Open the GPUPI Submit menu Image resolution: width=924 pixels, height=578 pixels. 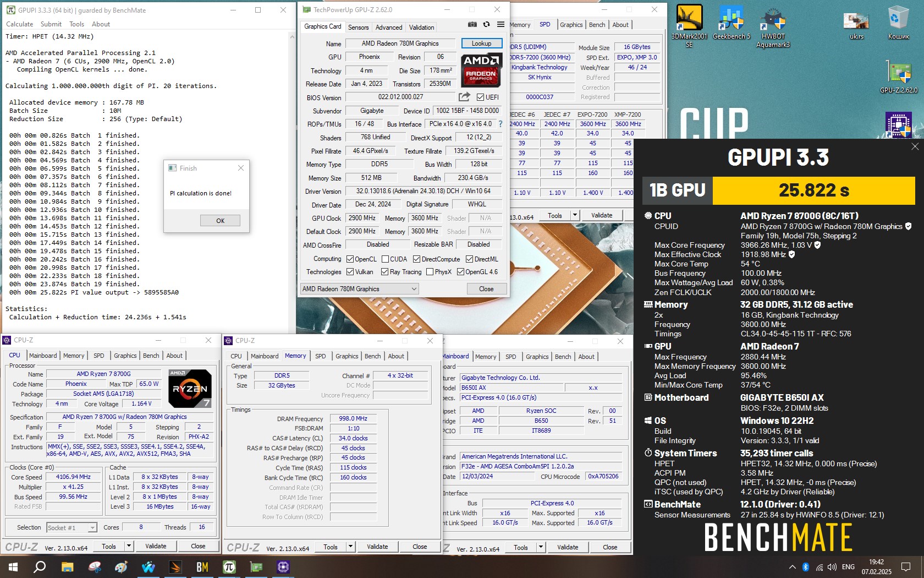tap(51, 24)
